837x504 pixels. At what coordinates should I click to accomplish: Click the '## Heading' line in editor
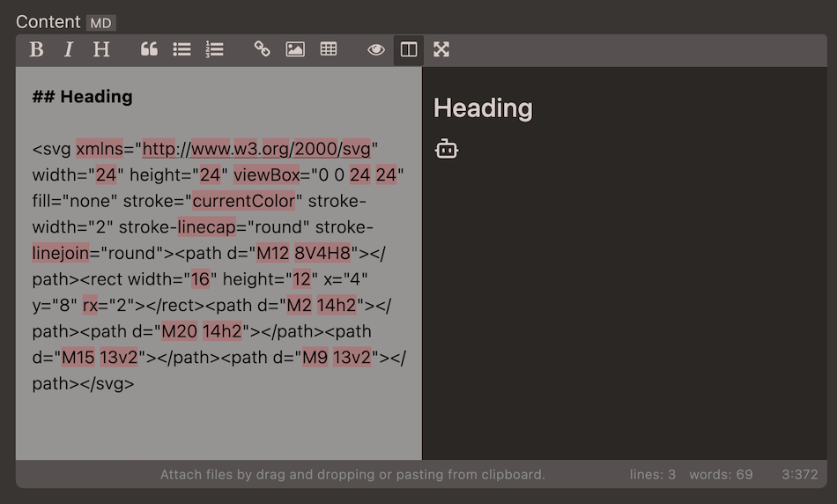click(82, 97)
